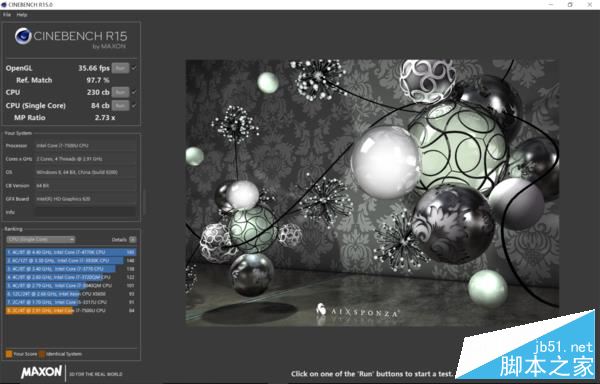Click the MP Ratio value 2.73 x
Screen dimensions: 600x384
(105, 118)
